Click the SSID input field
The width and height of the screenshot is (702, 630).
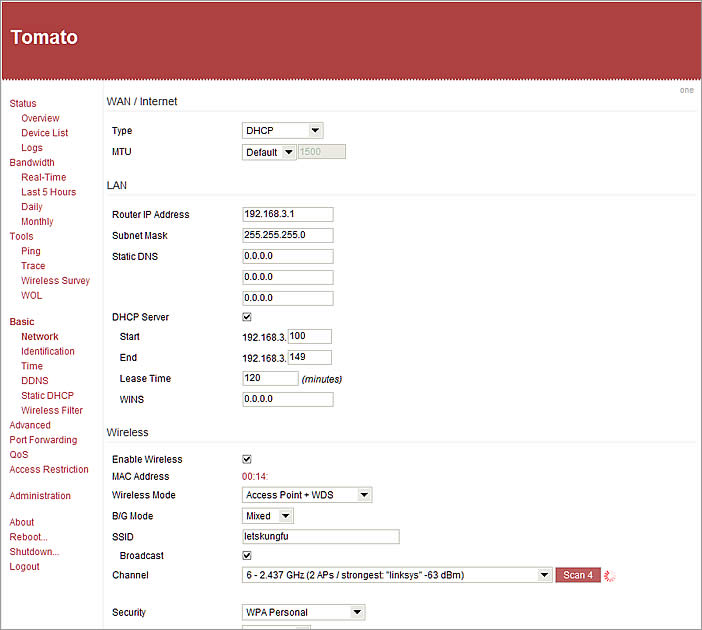[x=321, y=536]
